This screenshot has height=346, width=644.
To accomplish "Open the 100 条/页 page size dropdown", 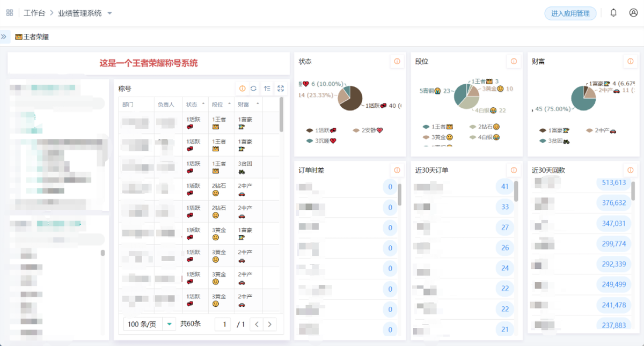I will 150,324.
